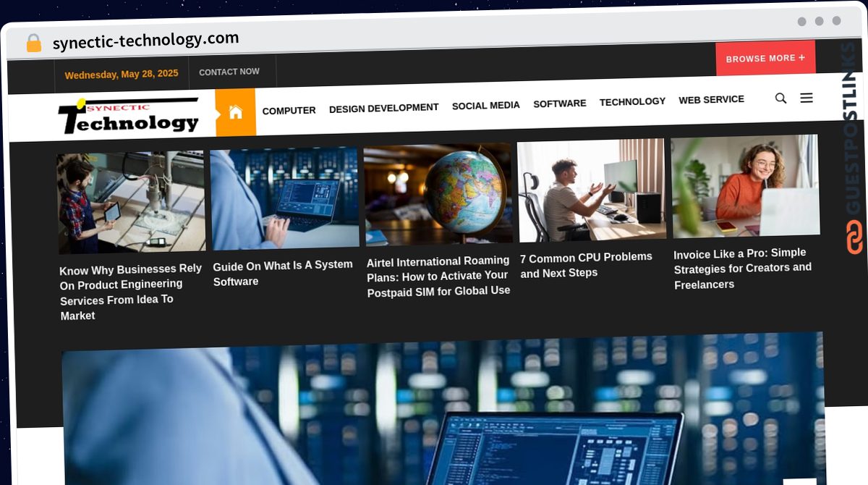Click the synectic-technology.com address bar URL
Image resolution: width=868 pixels, height=485 pixels.
click(x=145, y=41)
